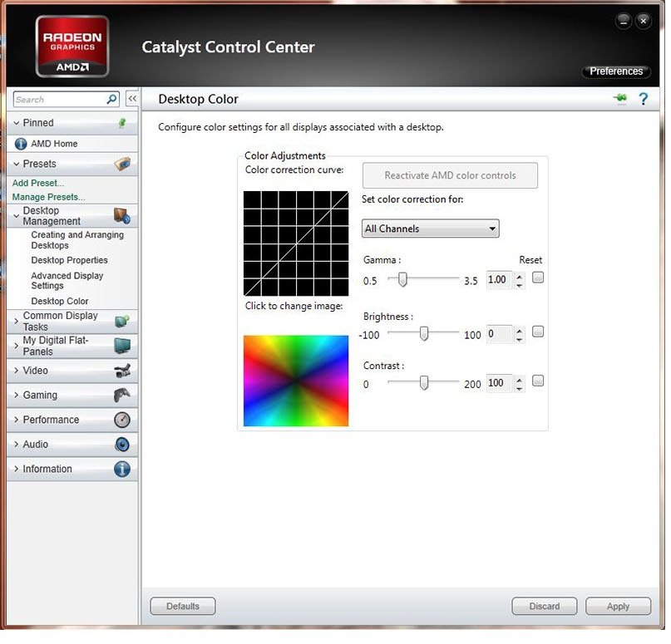Click the AMD Home info icon
Viewport: 671px width, 644px height.
click(21, 145)
